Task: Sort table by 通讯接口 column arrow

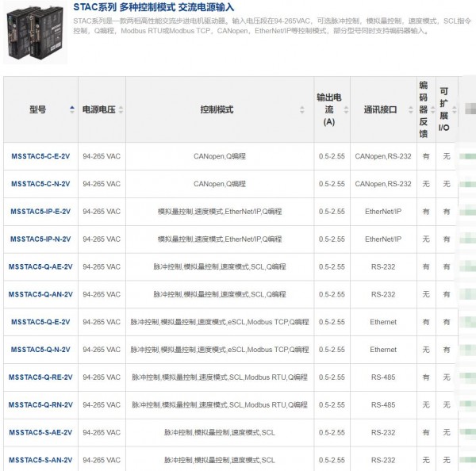Action: 411,109
